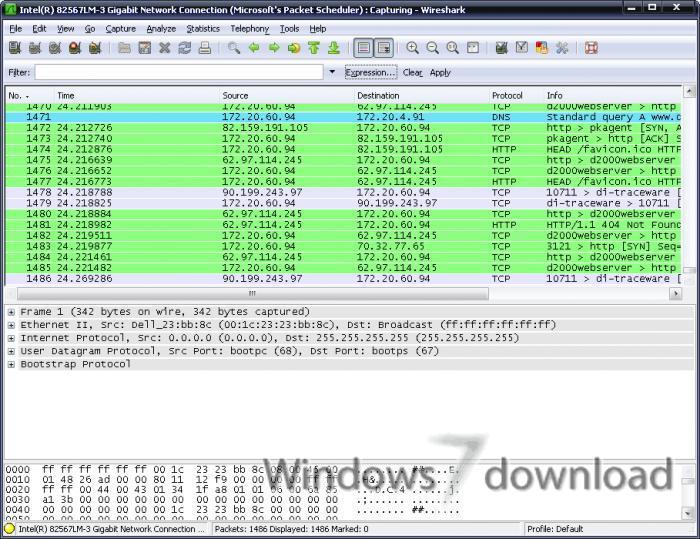700x539 pixels.
Task: Reset zoom to normal size
Action: 453,48
